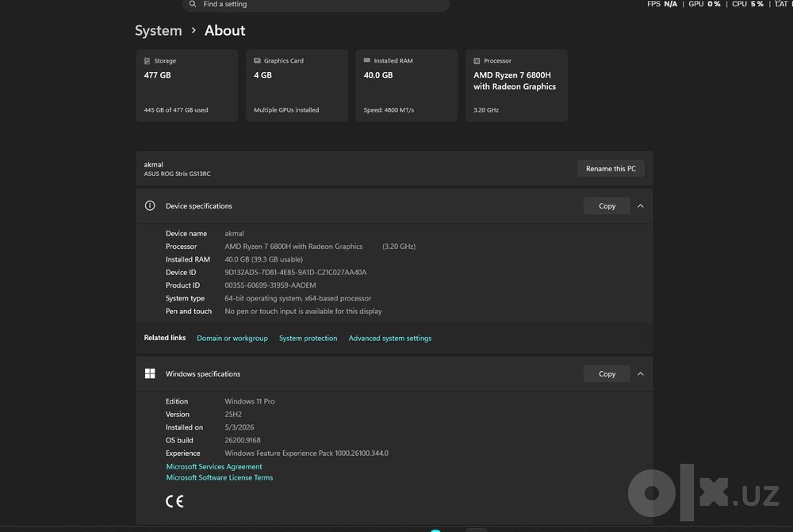Click the Edition value Windows 11 Pro

[x=250, y=401]
